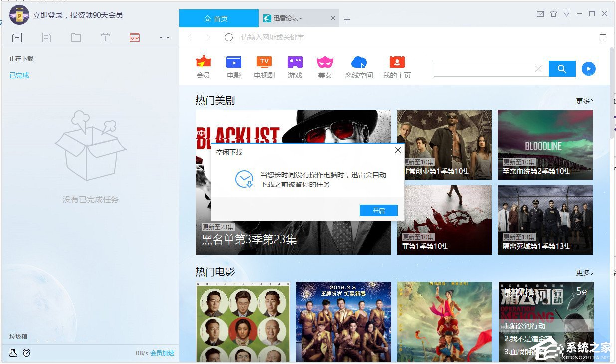Go forward in embedded browser

click(208, 37)
